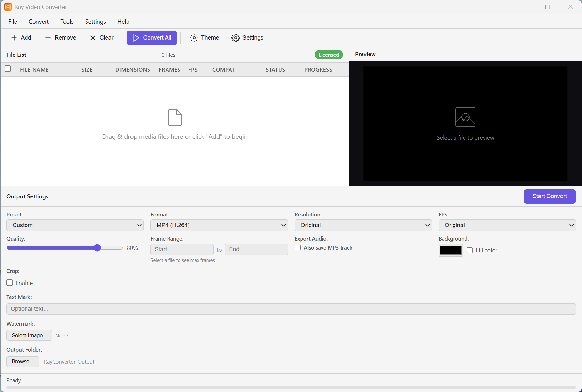Enable the Fill color checkbox
This screenshot has width=582, height=392.
470,250
